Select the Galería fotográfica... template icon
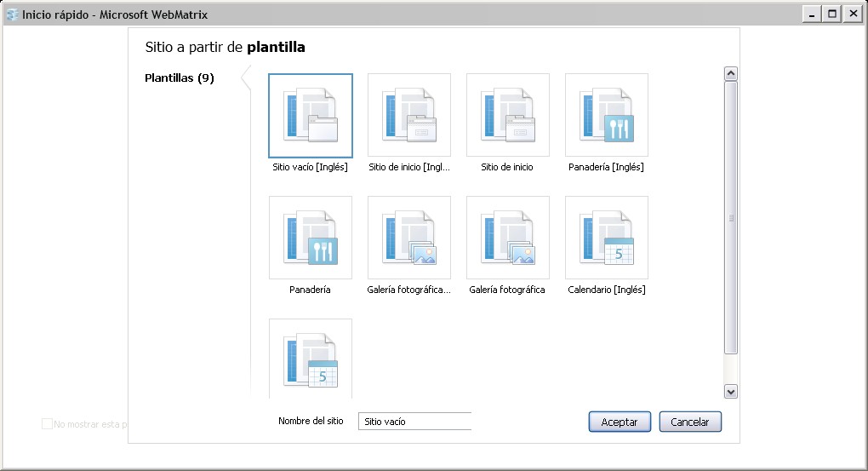868x471 pixels. 409,238
